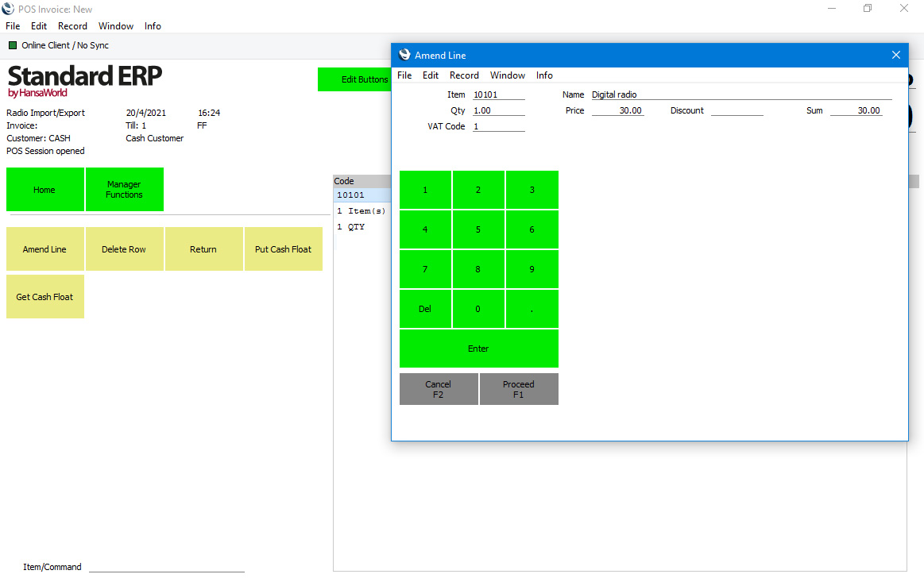The width and height of the screenshot is (924, 578).
Task: Click the Standard ERP logo
Action: point(84,81)
